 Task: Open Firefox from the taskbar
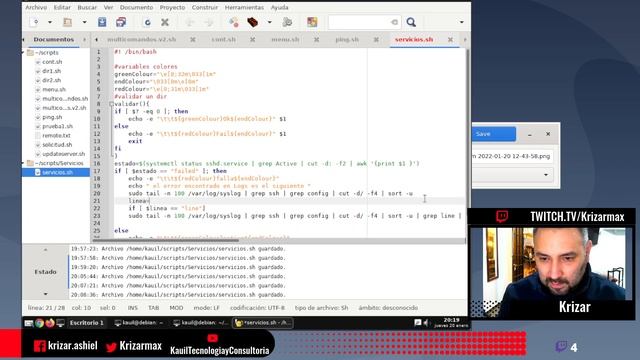pos(50,323)
